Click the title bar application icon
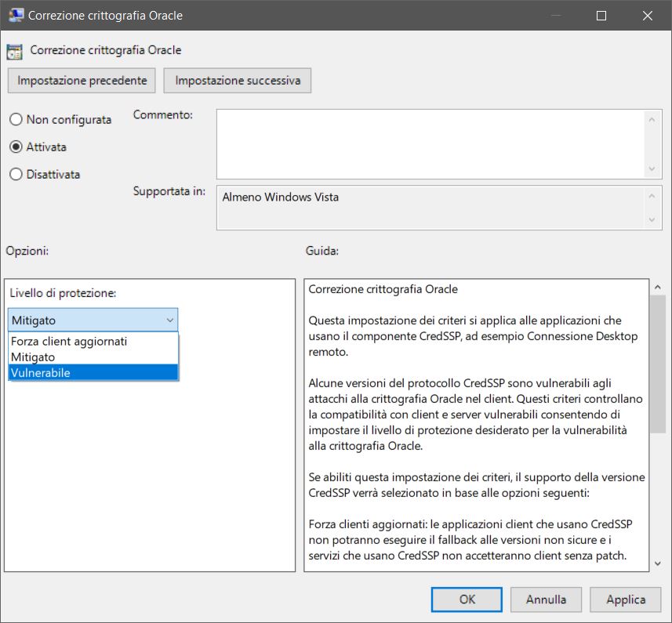 (x=16, y=15)
